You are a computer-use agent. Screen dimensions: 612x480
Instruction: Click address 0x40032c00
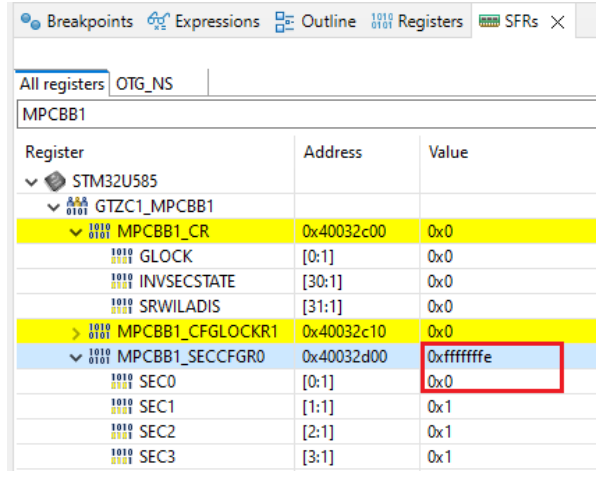[x=344, y=231]
